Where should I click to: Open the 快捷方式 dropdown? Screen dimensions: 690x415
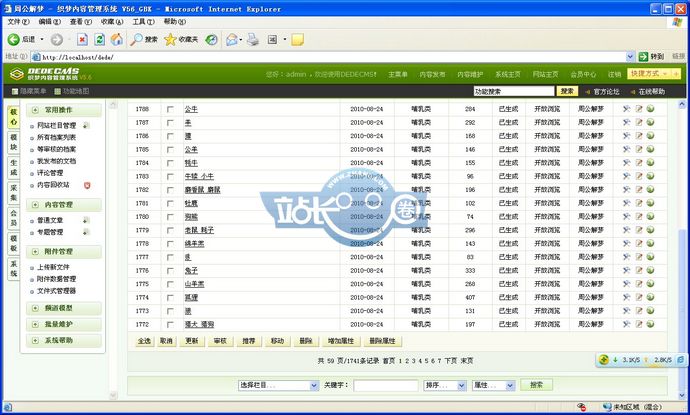pyautogui.click(x=654, y=74)
